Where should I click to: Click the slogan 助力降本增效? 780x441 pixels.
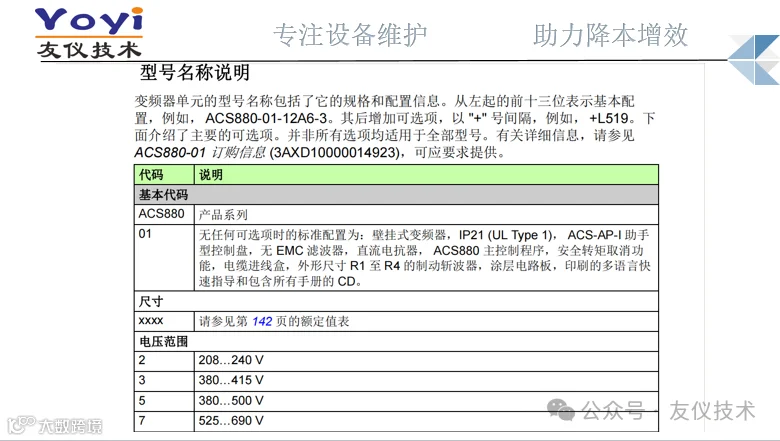(x=611, y=35)
